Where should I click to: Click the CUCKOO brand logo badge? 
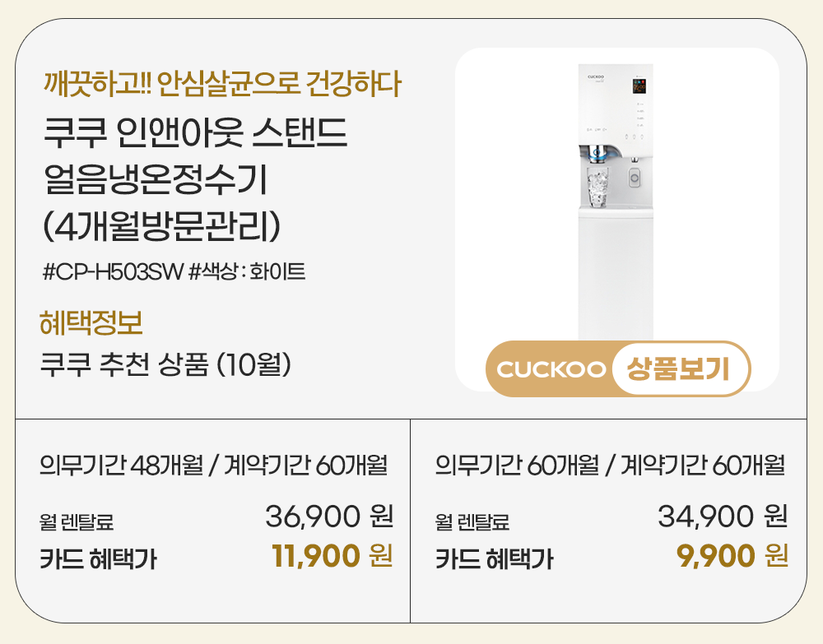(551, 369)
